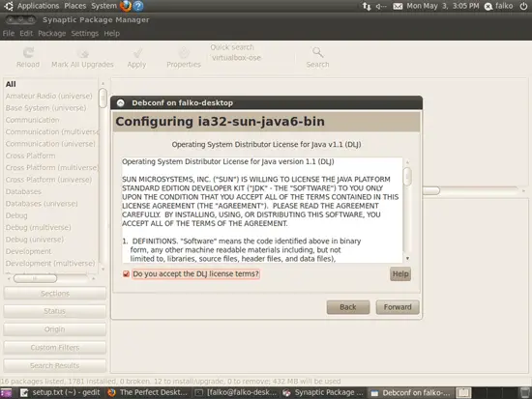Click the Back button in Debconf
The height and width of the screenshot is (399, 532).
point(348,307)
